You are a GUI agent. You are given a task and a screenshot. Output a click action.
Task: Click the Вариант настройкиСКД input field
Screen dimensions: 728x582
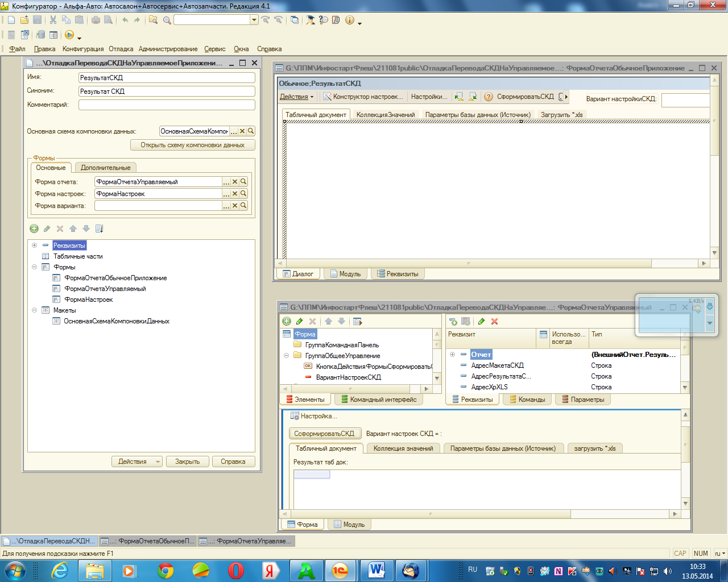pos(685,100)
